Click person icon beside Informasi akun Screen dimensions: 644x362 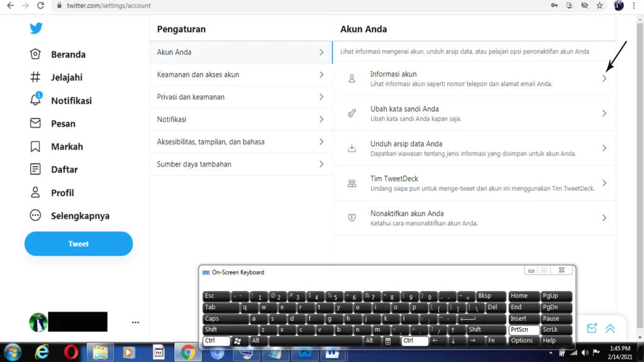click(352, 79)
